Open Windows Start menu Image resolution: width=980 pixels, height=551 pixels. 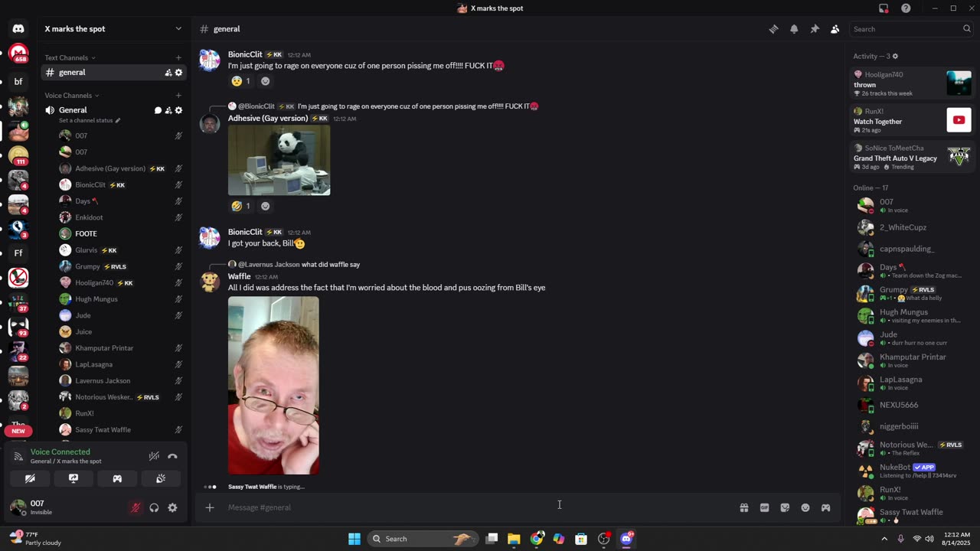[354, 539]
